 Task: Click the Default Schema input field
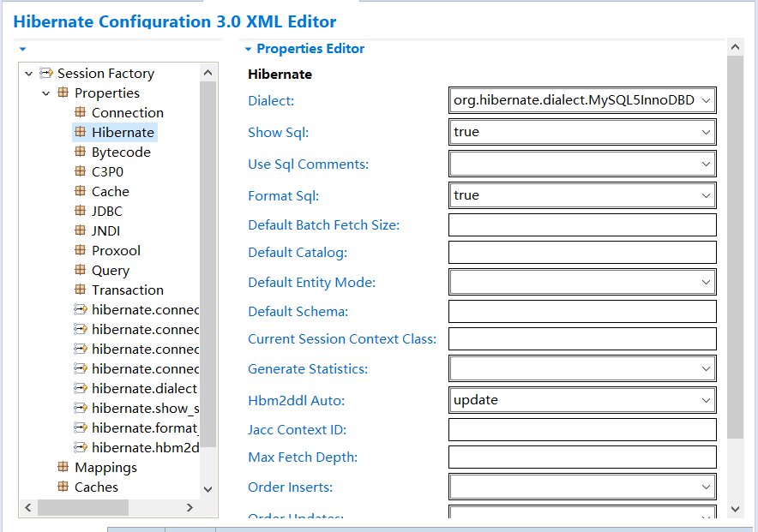[x=582, y=311]
